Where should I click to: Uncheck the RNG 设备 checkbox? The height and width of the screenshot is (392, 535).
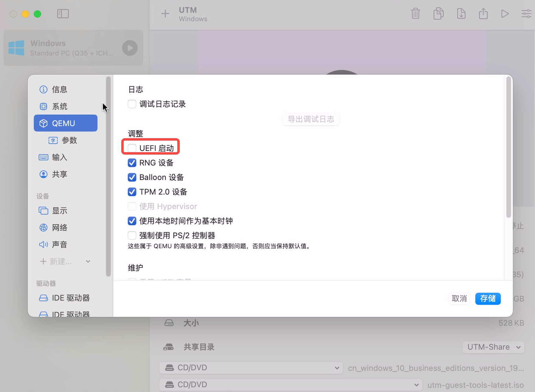pos(132,163)
